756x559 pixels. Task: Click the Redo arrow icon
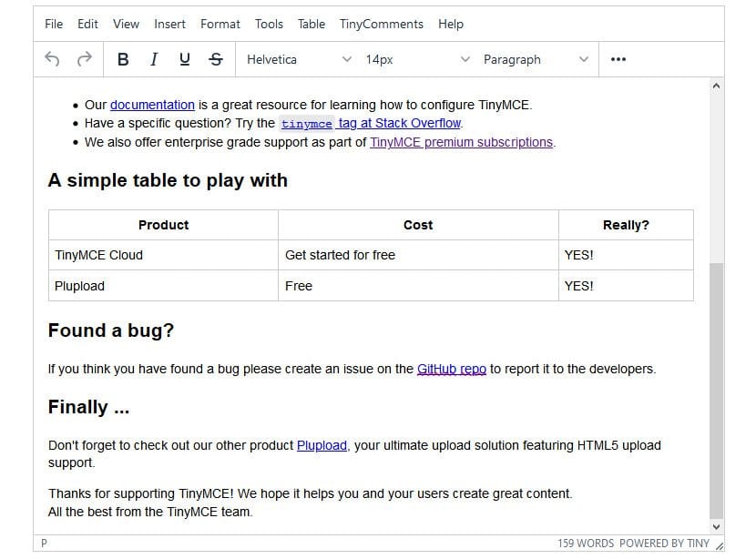[x=85, y=59]
